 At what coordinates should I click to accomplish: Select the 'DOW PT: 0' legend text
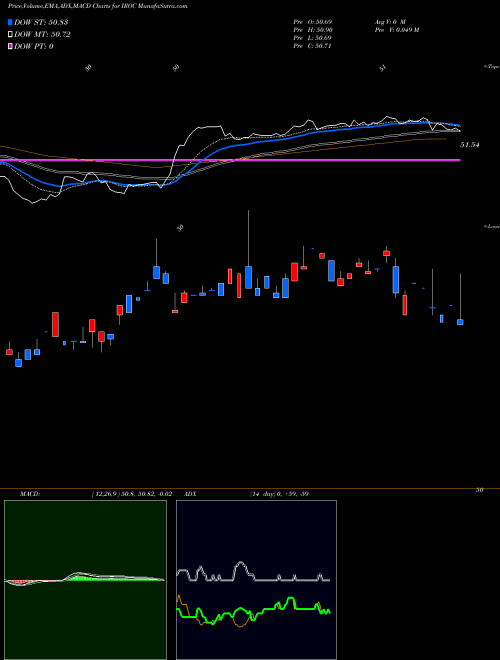[x=34, y=46]
